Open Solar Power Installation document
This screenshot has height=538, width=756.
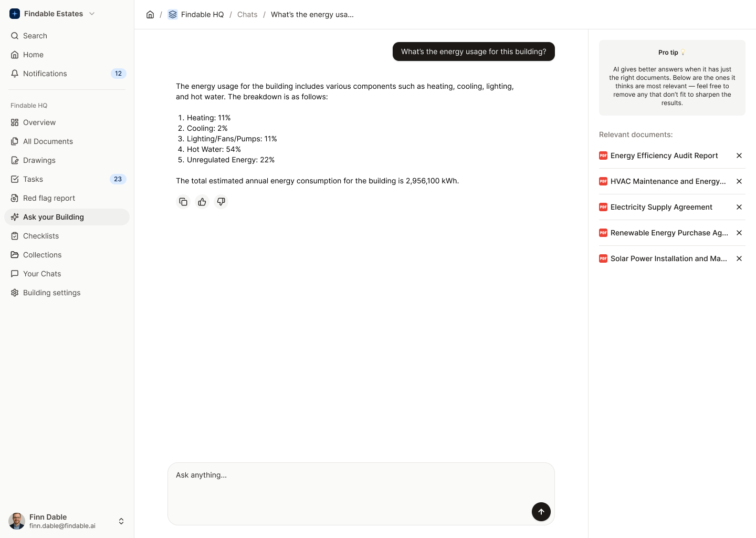669,258
